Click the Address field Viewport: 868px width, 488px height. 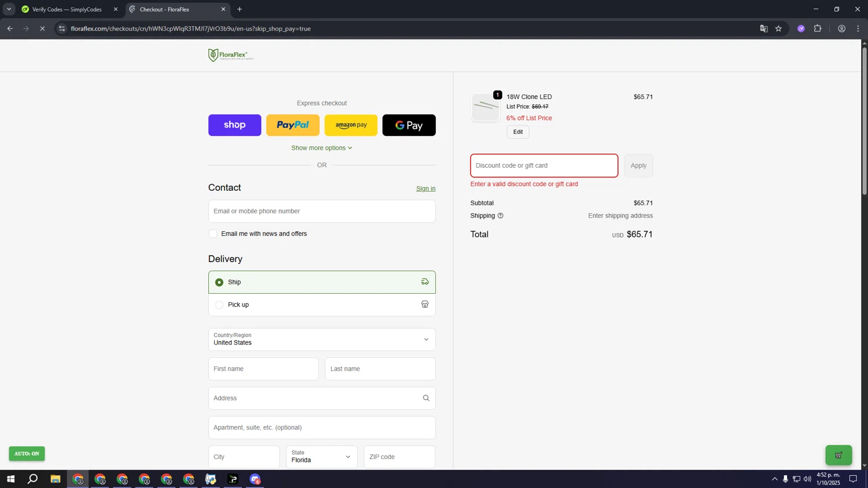click(x=322, y=398)
